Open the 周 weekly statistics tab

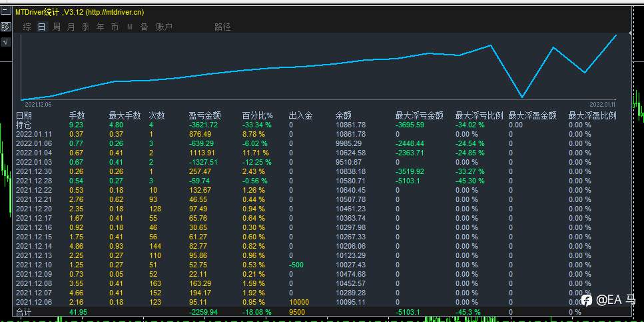click(x=56, y=27)
